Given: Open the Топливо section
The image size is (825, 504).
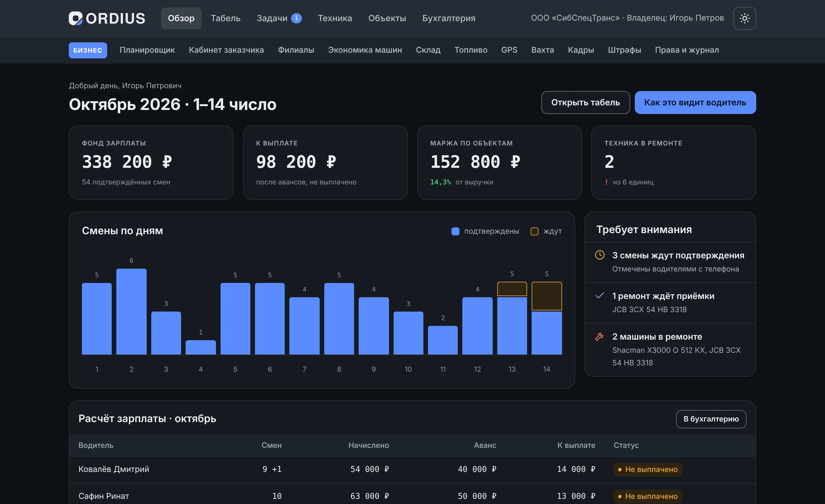Looking at the screenshot, I should click(x=471, y=50).
